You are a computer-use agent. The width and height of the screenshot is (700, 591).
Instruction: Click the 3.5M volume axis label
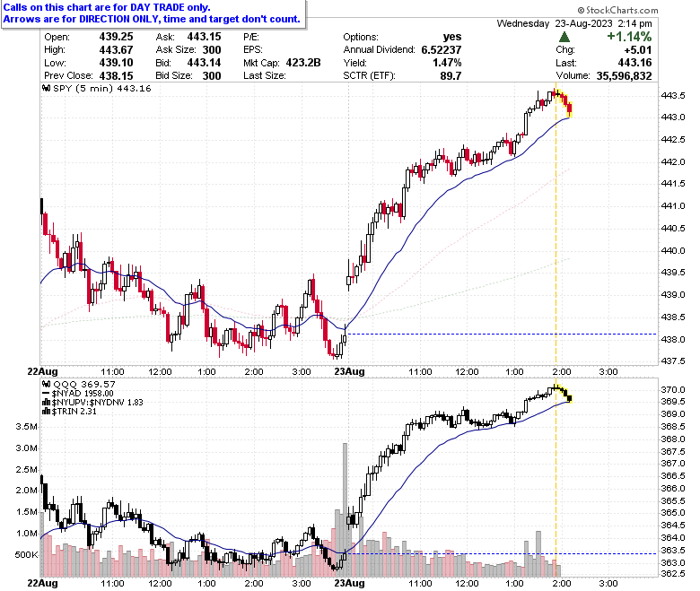pyautogui.click(x=26, y=426)
